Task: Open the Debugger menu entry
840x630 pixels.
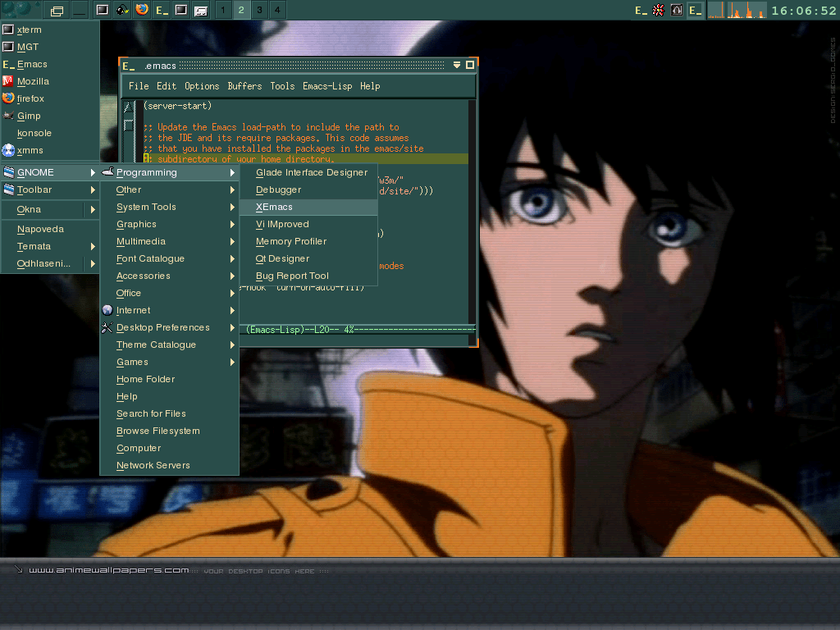Action: pyautogui.click(x=308, y=189)
